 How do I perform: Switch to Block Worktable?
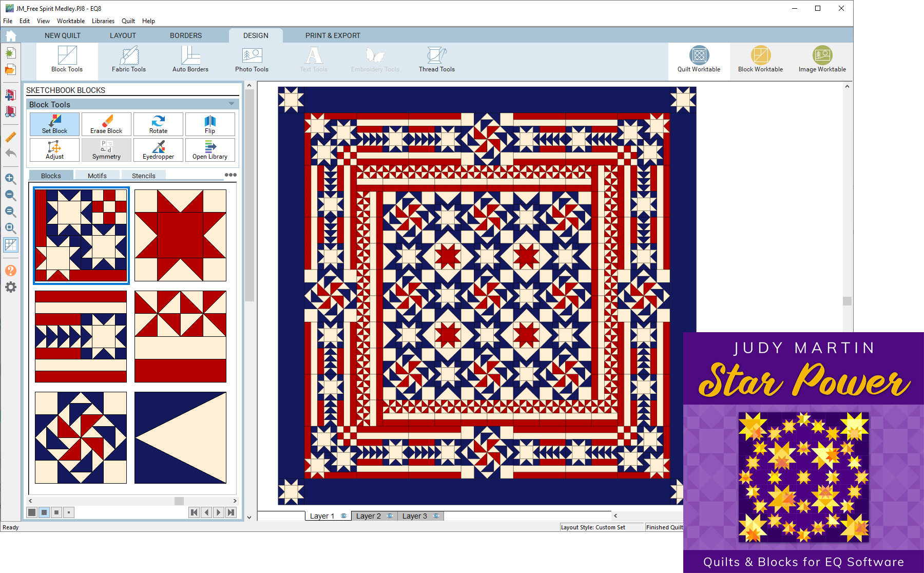click(x=760, y=60)
